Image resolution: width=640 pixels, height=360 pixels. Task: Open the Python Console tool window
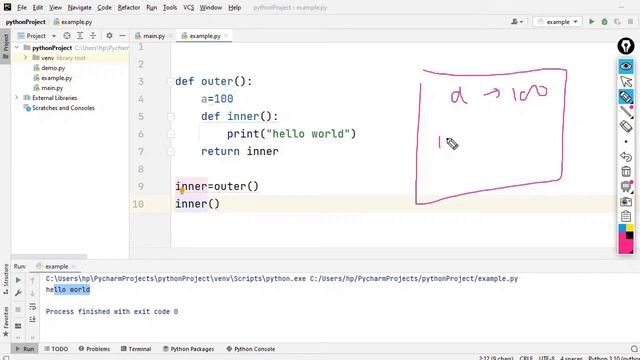click(x=251, y=349)
